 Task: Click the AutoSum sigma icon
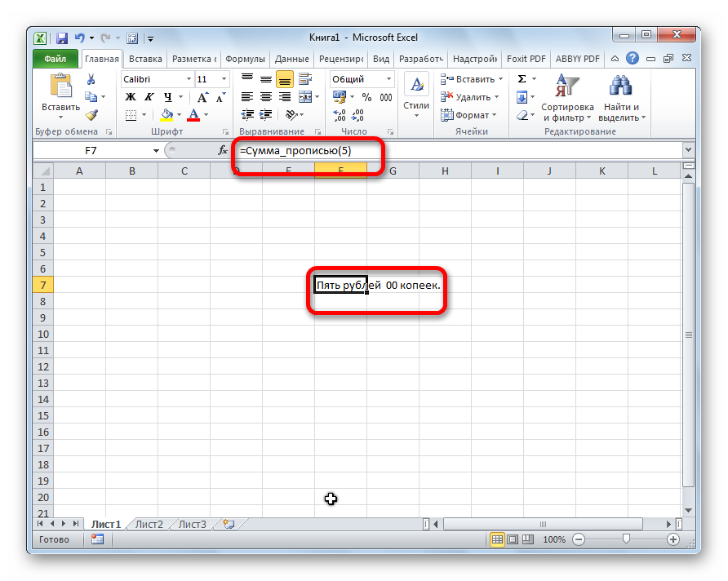[522, 79]
